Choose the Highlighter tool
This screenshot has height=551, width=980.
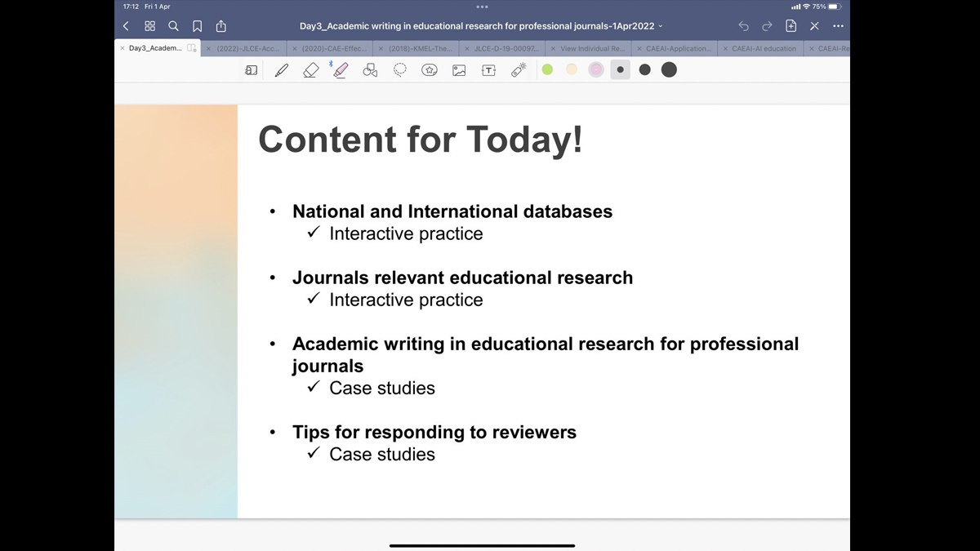coord(341,70)
